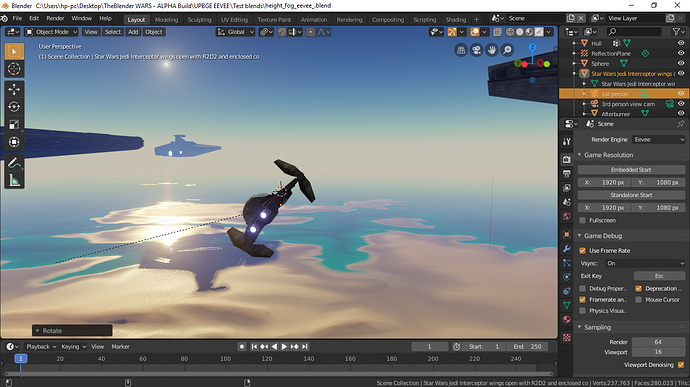Open the Material properties tab
The height and width of the screenshot is (387, 690).
[x=567, y=319]
